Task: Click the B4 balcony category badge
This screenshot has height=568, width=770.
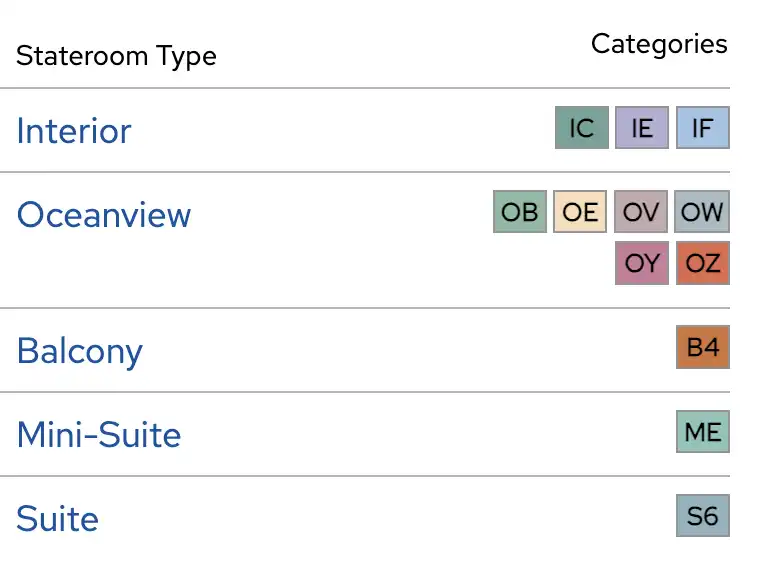Action: point(702,347)
